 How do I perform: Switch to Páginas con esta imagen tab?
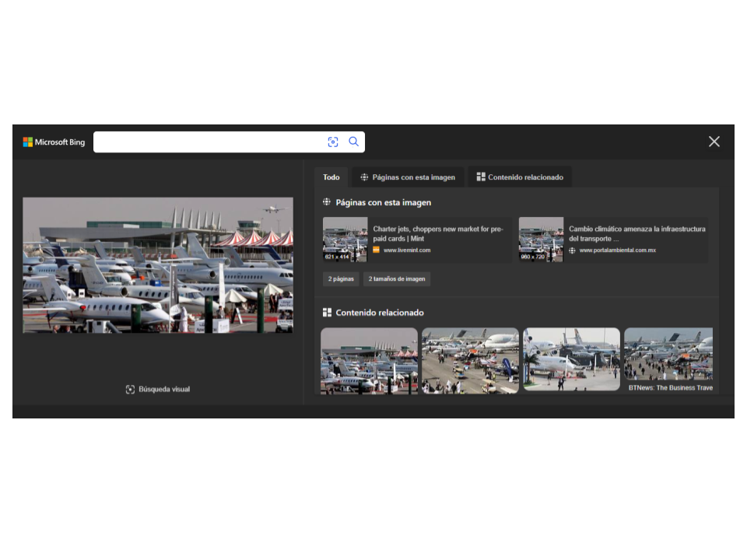click(407, 177)
